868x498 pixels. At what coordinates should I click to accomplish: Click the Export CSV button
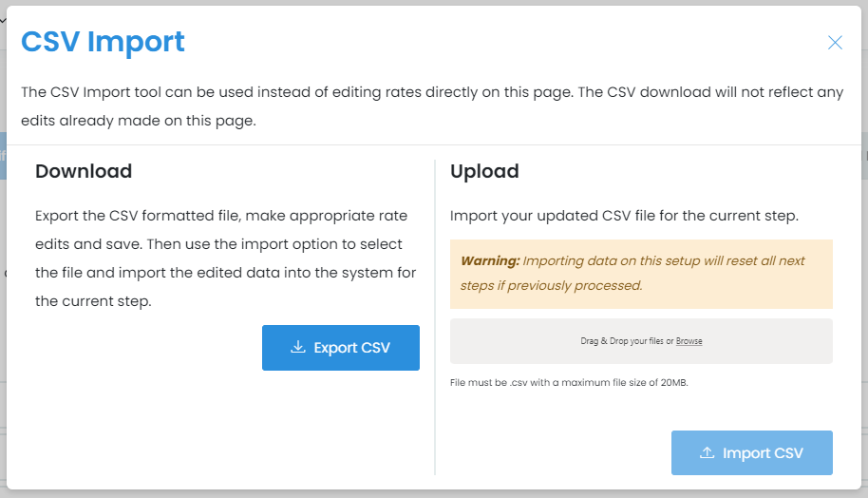340,348
